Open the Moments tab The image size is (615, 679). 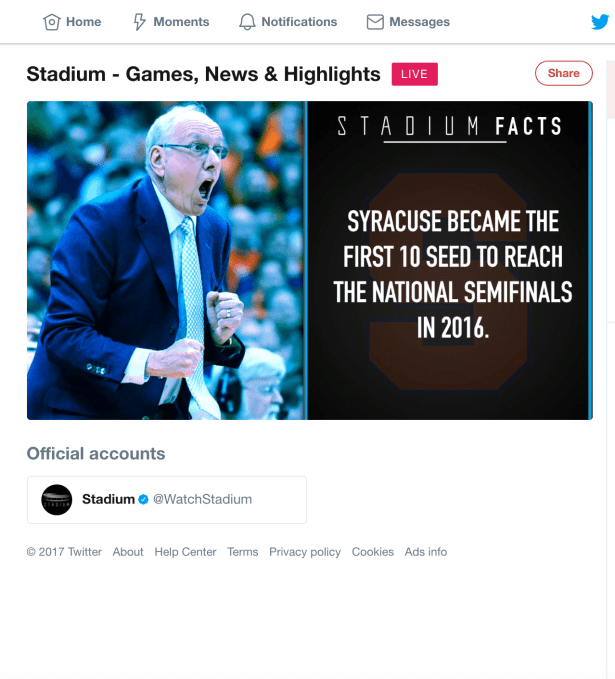[x=171, y=22]
